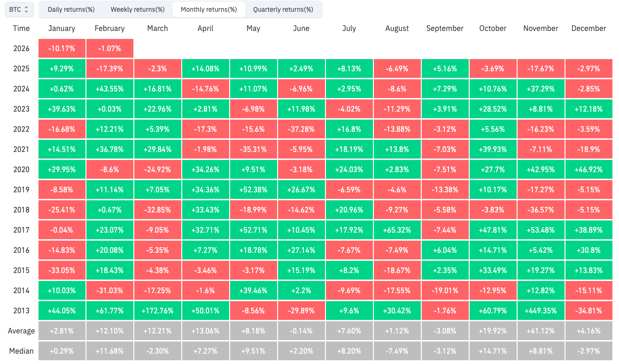Click the 2024 February +43.55% cell

coord(109,89)
